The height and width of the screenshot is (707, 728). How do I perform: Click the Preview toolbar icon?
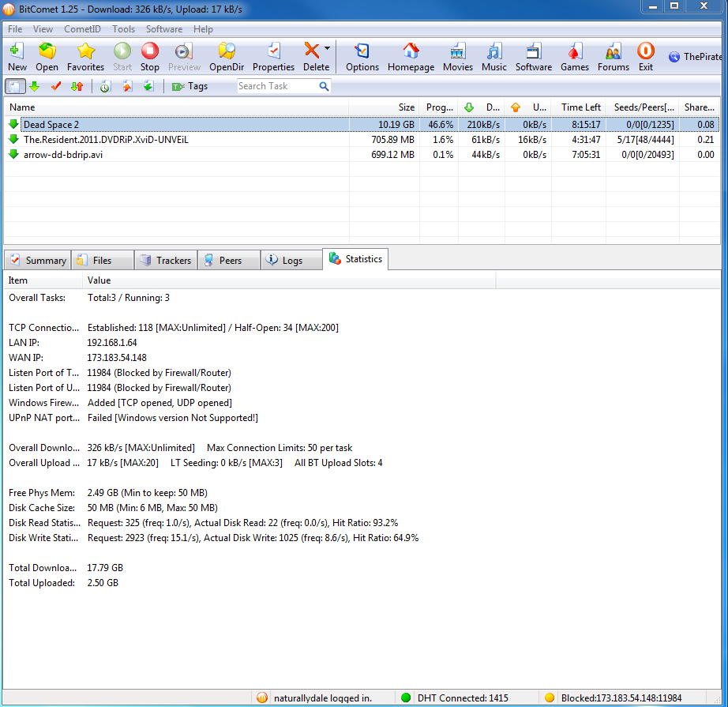point(184,51)
